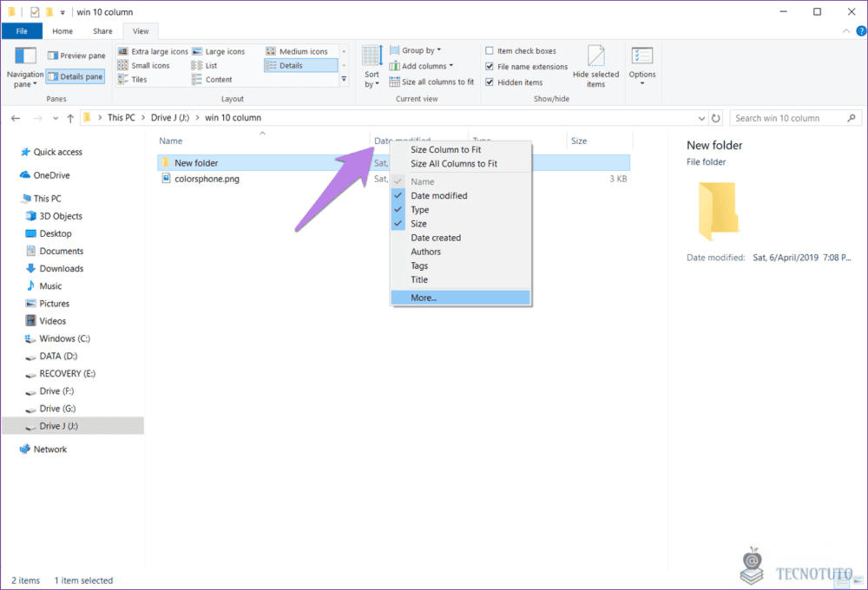Go back with the back arrow
Viewport: 868px width, 590px height.
click(16, 118)
